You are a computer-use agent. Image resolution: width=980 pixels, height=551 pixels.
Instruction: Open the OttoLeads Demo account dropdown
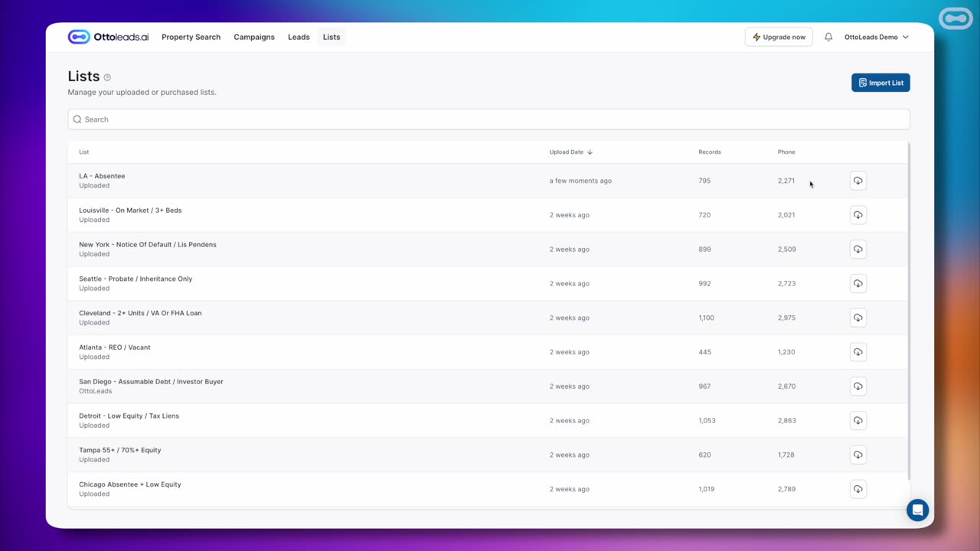click(x=876, y=37)
